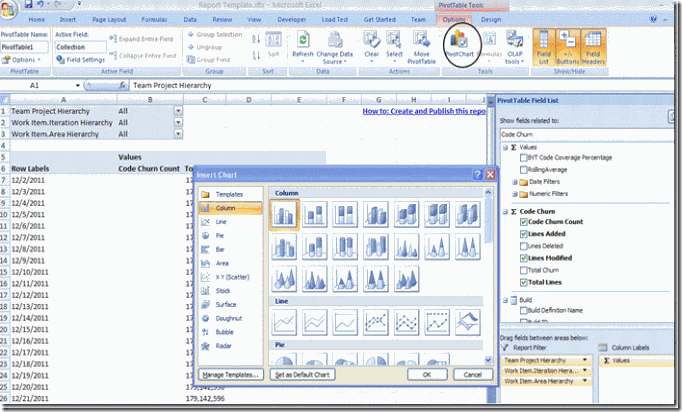Viewport: 682px width, 412px height.
Task: Uncheck Lines Modified field
Action: [524, 258]
